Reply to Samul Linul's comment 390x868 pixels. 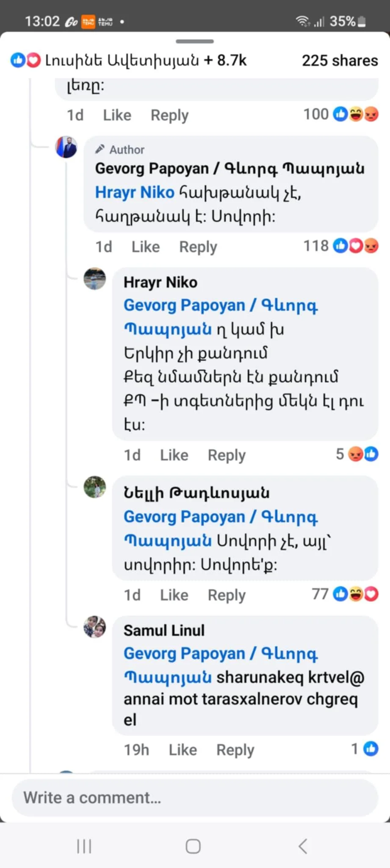[x=235, y=750]
